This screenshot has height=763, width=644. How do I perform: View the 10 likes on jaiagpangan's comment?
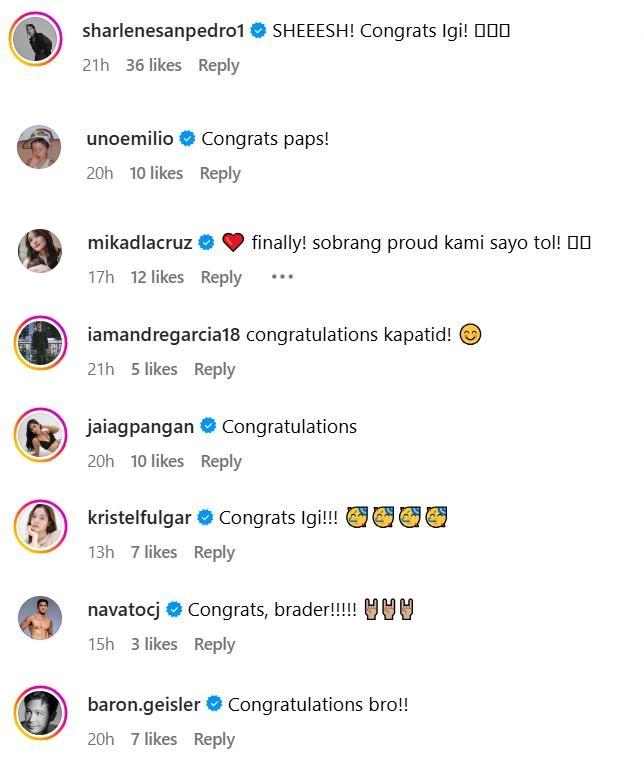pyautogui.click(x=157, y=461)
